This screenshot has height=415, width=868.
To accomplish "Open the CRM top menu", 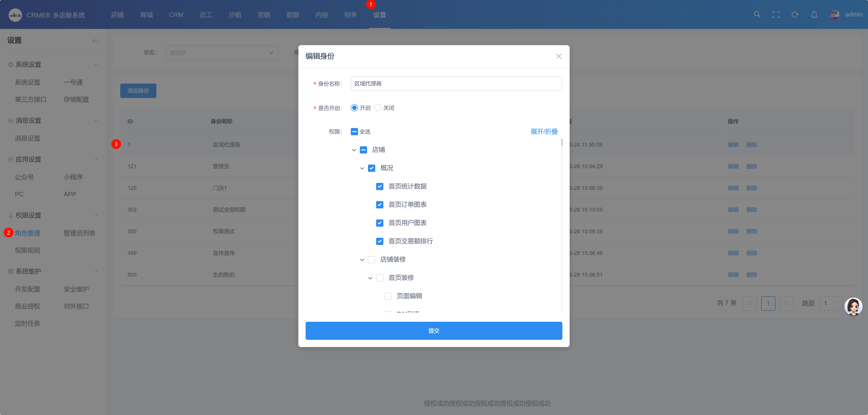I will [x=176, y=15].
